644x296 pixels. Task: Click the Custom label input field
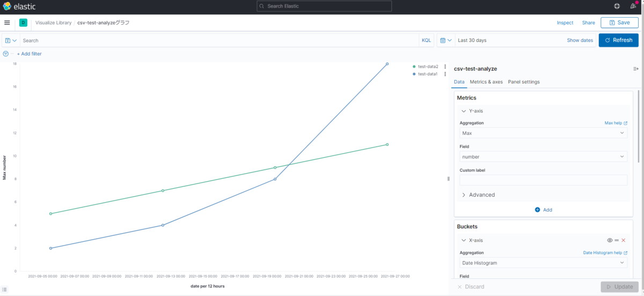pyautogui.click(x=543, y=180)
